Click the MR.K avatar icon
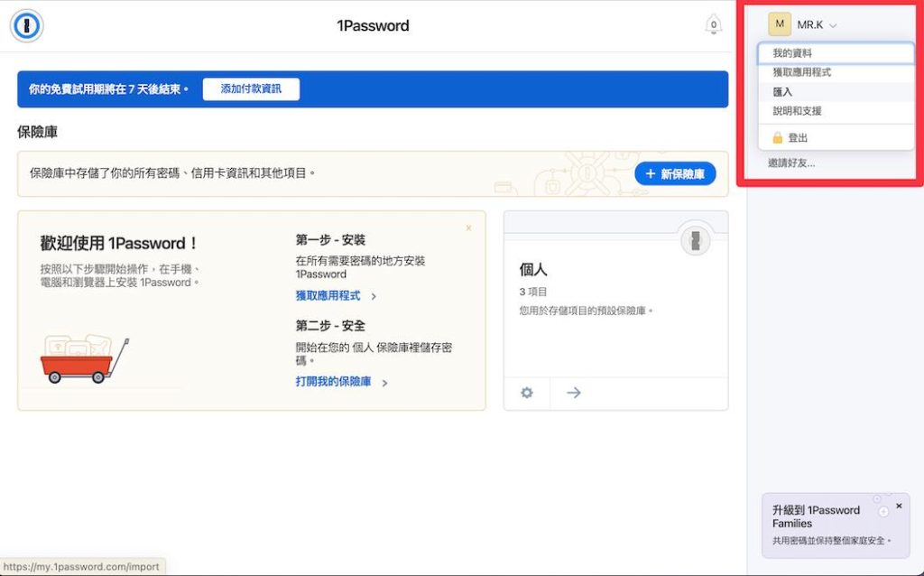Screen dimensions: 924x576 pyautogui.click(x=779, y=24)
